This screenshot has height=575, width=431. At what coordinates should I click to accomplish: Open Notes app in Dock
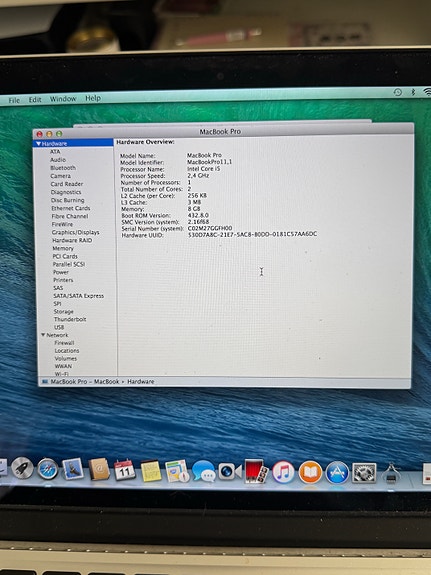pos(151,471)
